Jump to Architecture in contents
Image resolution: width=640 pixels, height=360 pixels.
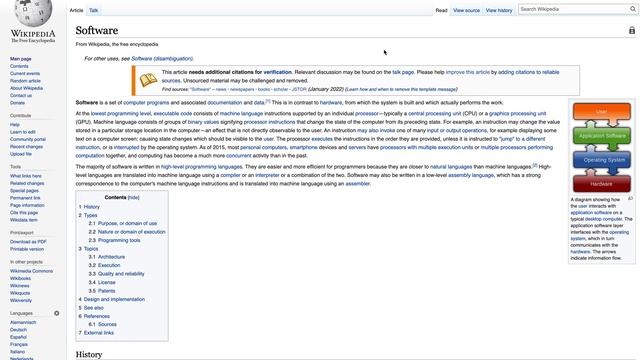[x=111, y=257]
